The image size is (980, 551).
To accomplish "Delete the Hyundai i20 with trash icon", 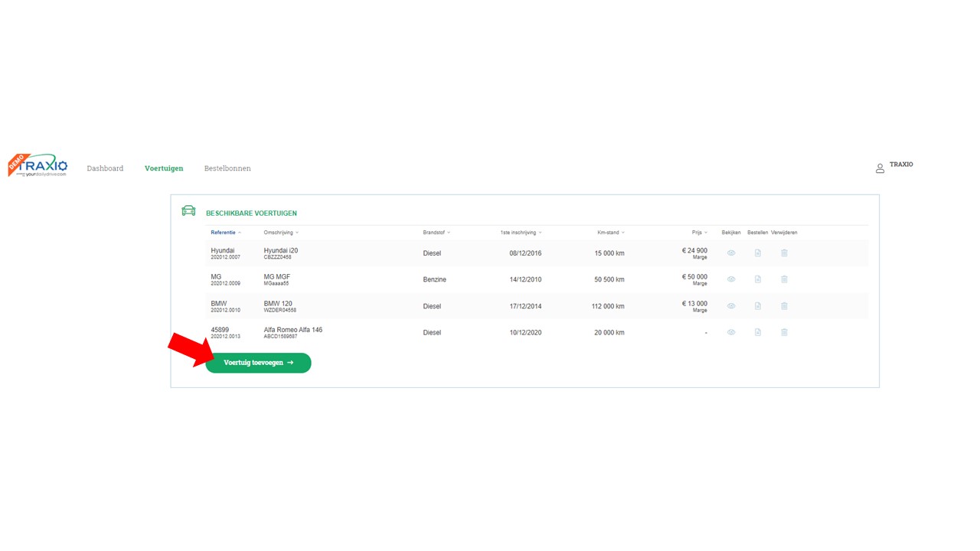I will tap(784, 253).
